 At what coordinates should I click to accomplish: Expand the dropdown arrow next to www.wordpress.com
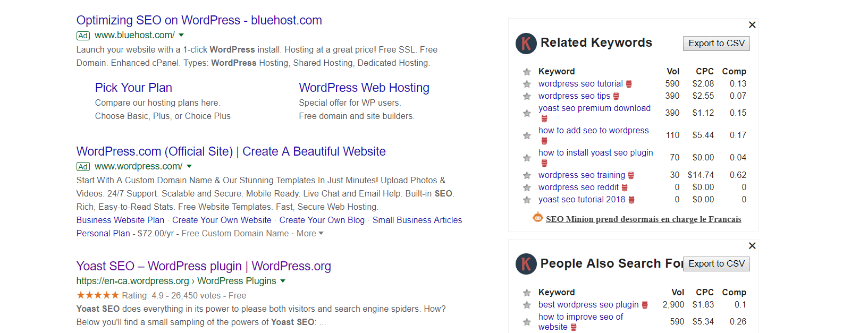tap(190, 166)
